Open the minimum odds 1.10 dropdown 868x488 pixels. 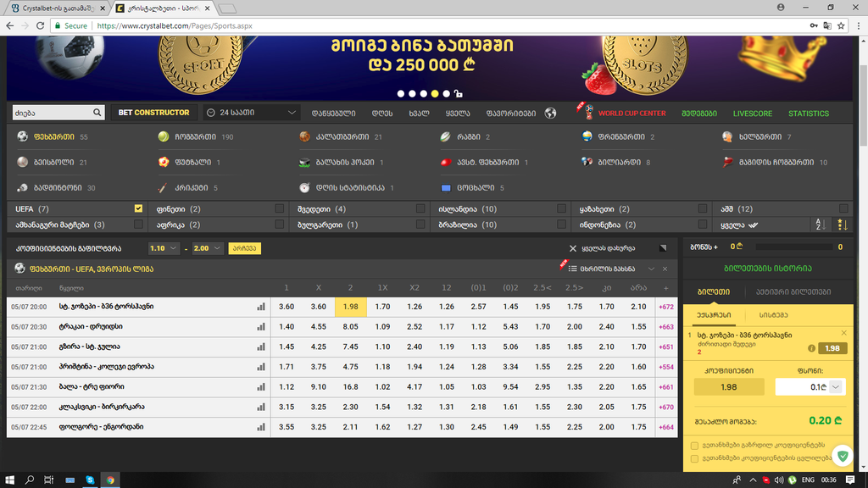coord(164,248)
